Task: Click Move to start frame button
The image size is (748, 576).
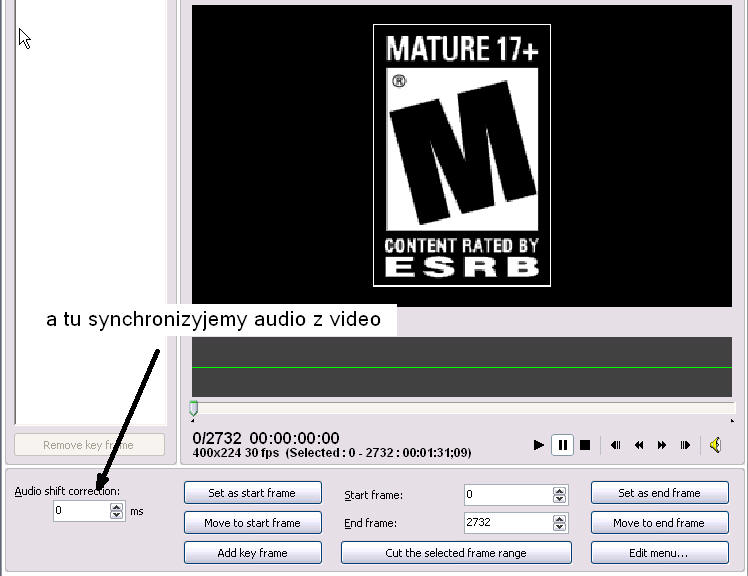Action: 253,523
